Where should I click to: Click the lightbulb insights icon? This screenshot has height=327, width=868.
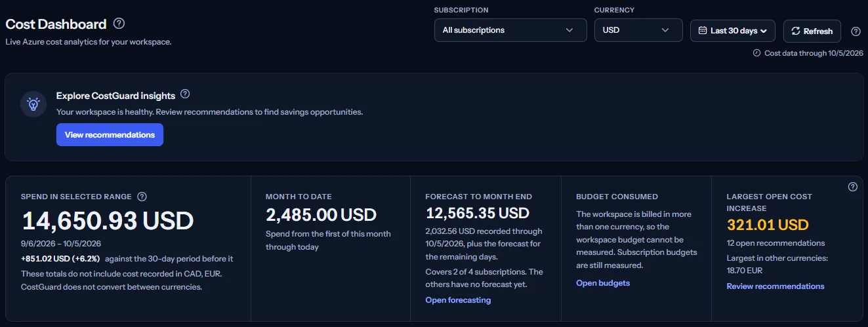click(x=33, y=104)
